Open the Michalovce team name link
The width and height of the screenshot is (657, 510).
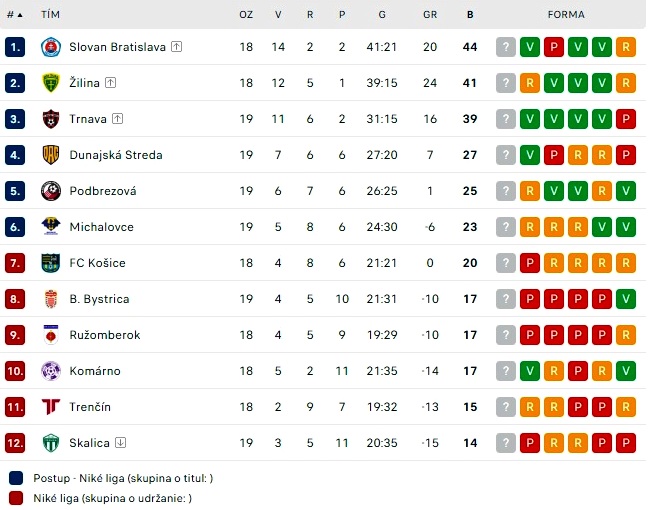[x=101, y=227]
